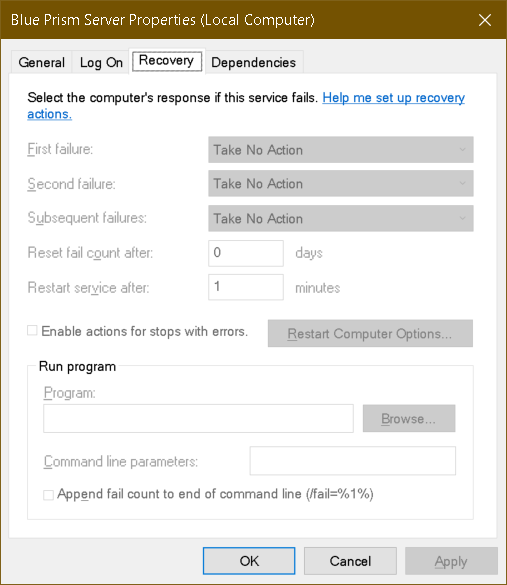
Task: Confirm the dialog with OK
Action: point(249,561)
